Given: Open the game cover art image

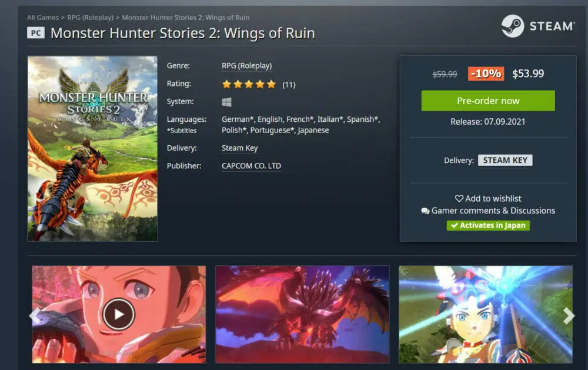Looking at the screenshot, I should click(x=93, y=149).
